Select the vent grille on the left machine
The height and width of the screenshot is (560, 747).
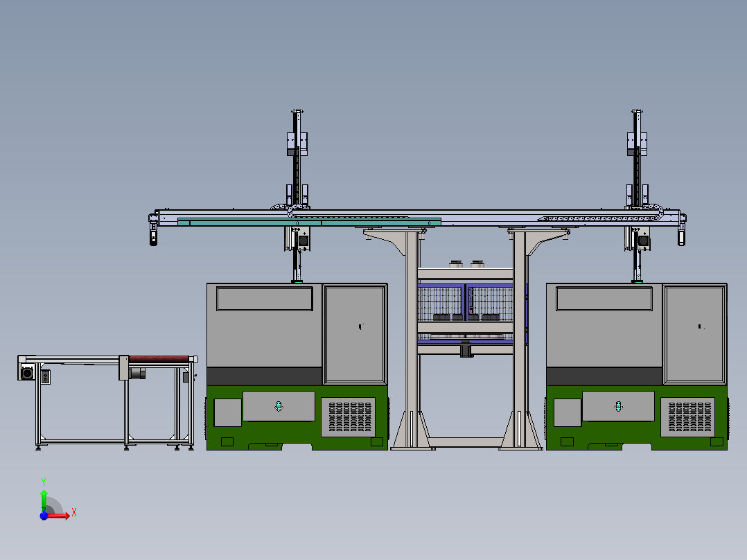pyautogui.click(x=350, y=417)
